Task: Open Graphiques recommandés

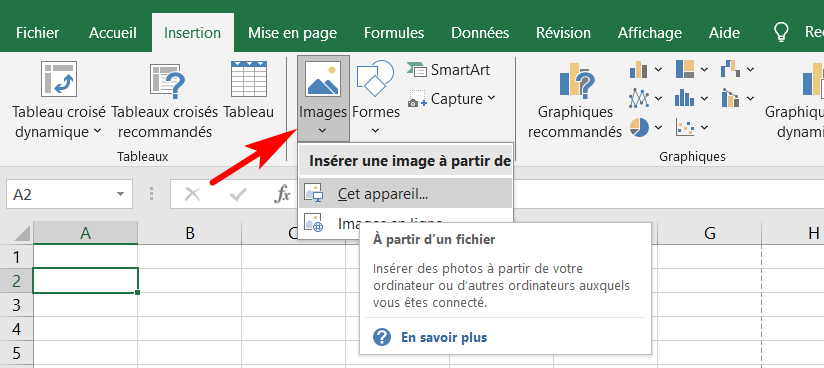Action: pos(576,80)
